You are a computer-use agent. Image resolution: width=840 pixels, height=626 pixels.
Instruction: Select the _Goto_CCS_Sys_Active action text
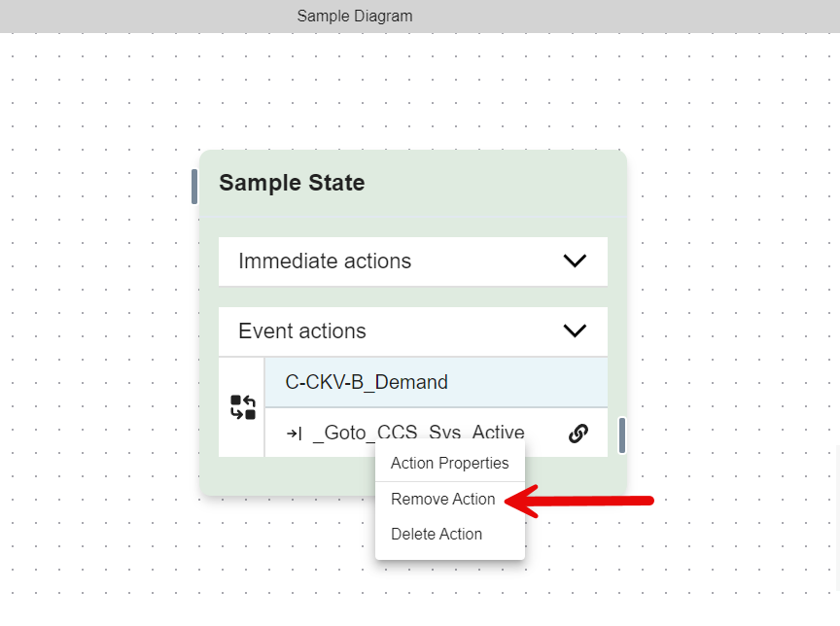click(418, 433)
